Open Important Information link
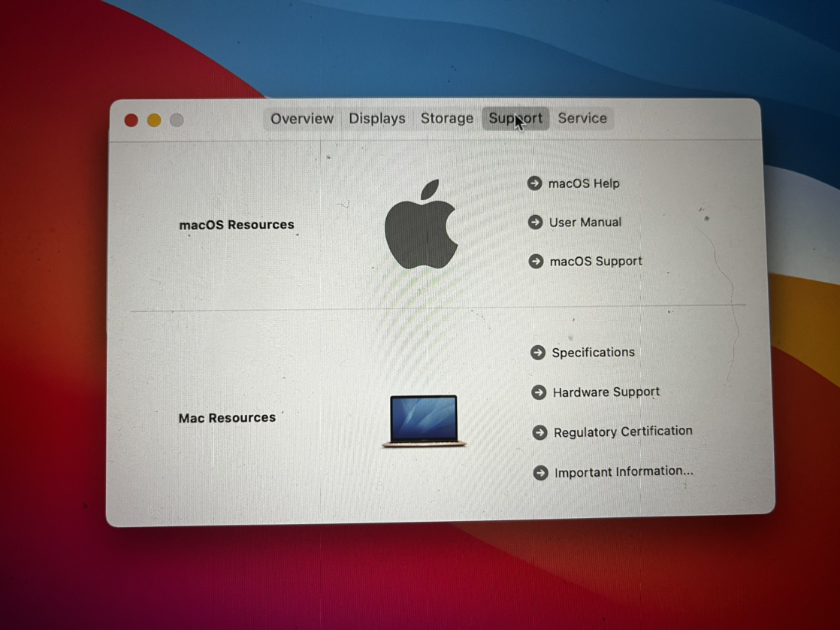 point(624,472)
